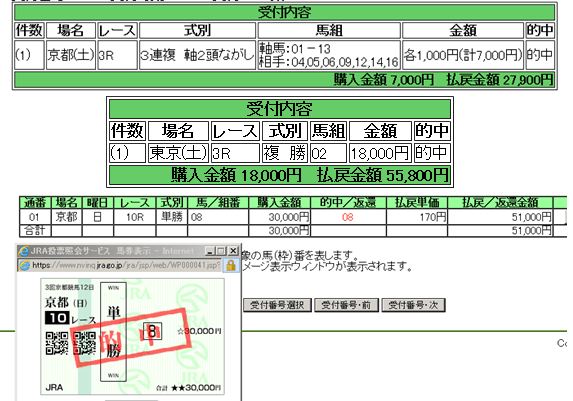Close the JRA投票照会サービス popup window
Image resolution: width=573 pixels, height=401 pixels.
point(233,251)
